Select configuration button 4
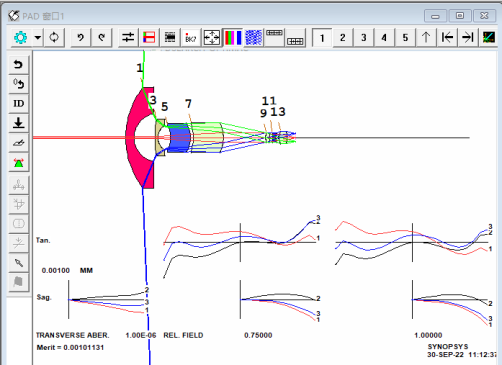The width and height of the screenshot is (502, 365). [x=384, y=38]
